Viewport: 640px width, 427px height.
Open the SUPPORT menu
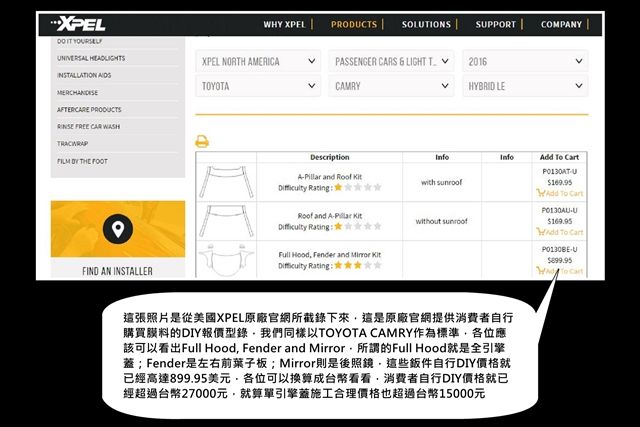(x=496, y=24)
